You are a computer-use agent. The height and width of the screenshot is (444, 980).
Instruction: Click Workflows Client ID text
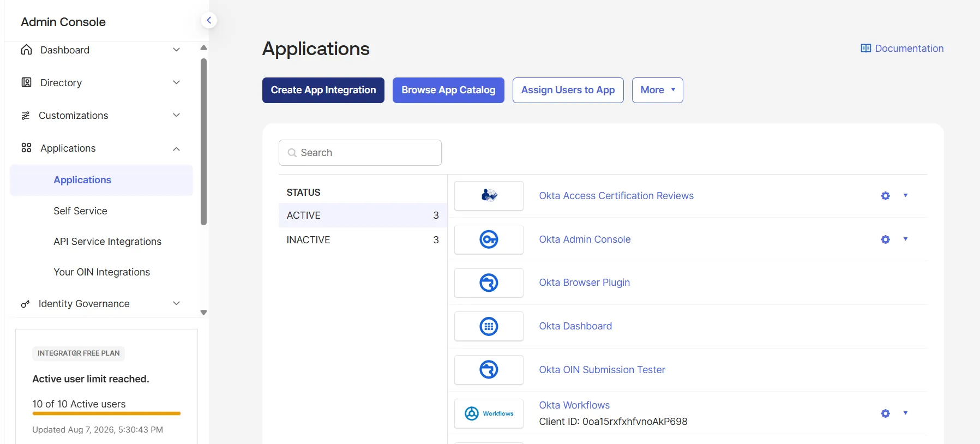[x=613, y=422]
